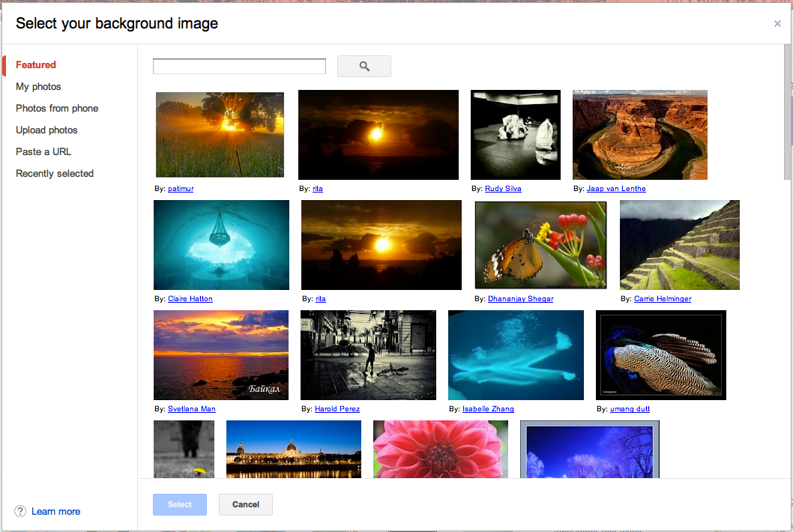Open the Featured section

35,64
